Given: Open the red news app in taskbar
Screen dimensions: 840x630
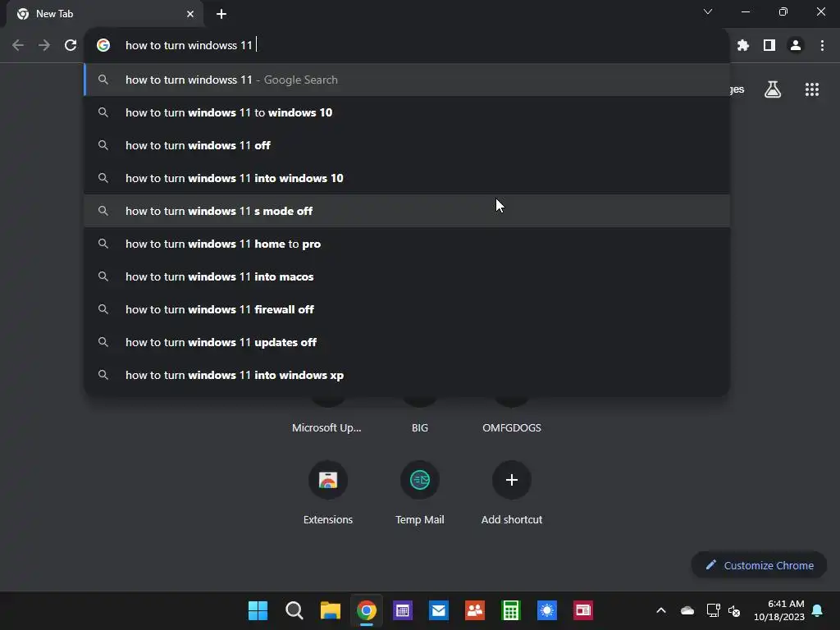Looking at the screenshot, I should (583, 610).
